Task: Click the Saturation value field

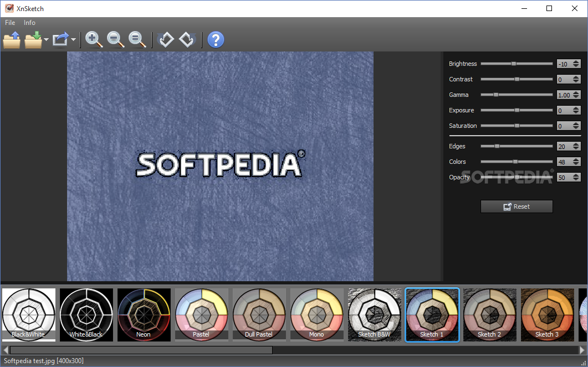Action: [564, 126]
